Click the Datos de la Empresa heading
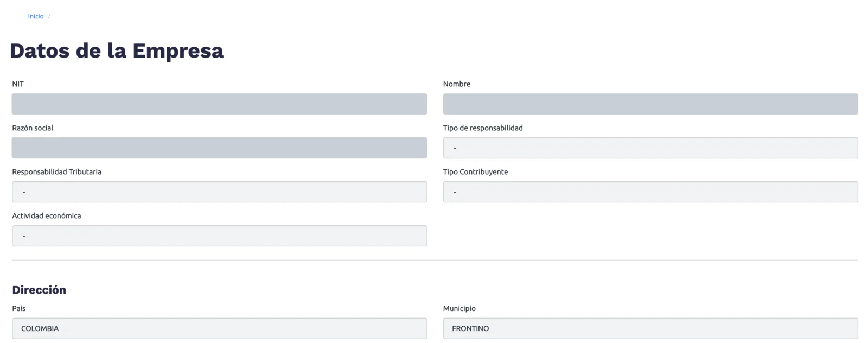 [x=117, y=50]
